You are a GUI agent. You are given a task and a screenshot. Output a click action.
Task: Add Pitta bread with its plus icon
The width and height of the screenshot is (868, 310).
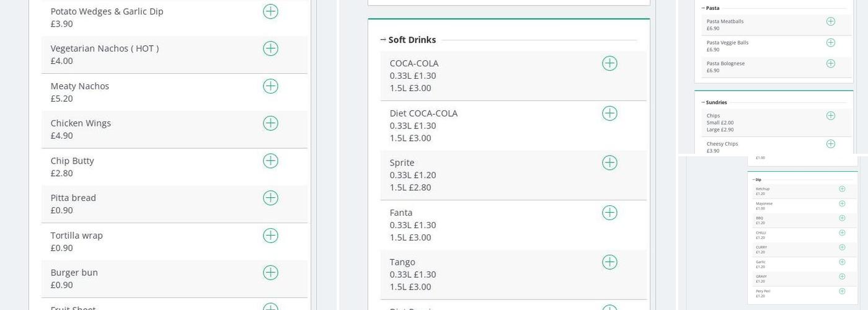(270, 198)
